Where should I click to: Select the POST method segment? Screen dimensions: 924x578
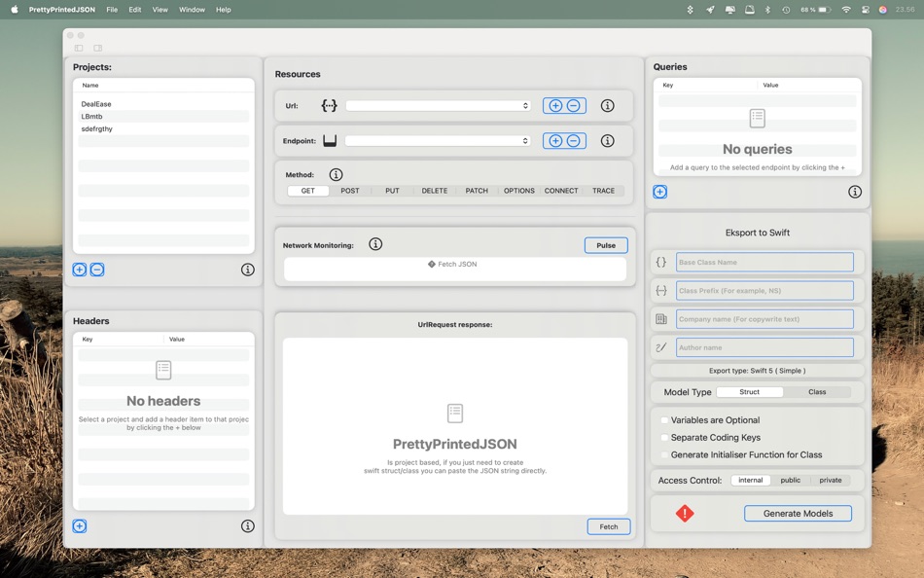point(349,191)
